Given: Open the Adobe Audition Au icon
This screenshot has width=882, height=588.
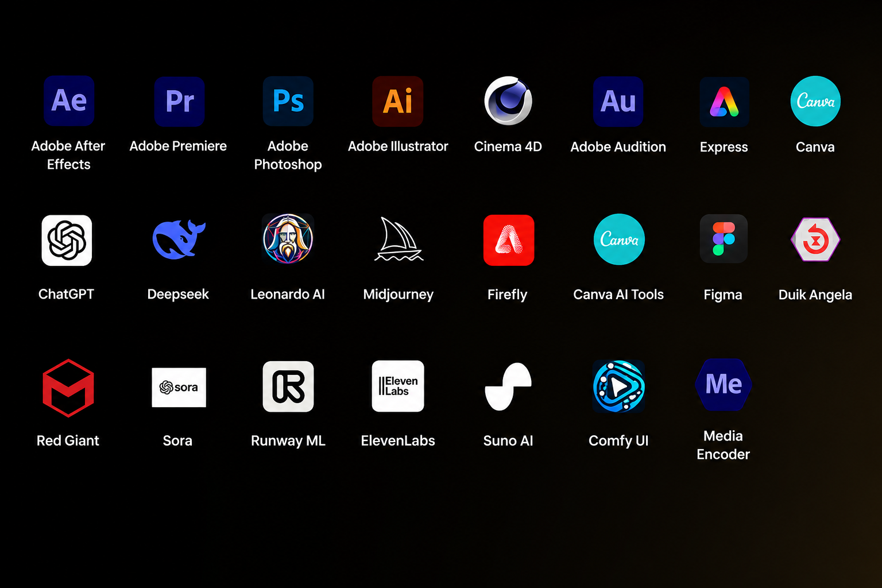Looking at the screenshot, I should (x=618, y=102).
